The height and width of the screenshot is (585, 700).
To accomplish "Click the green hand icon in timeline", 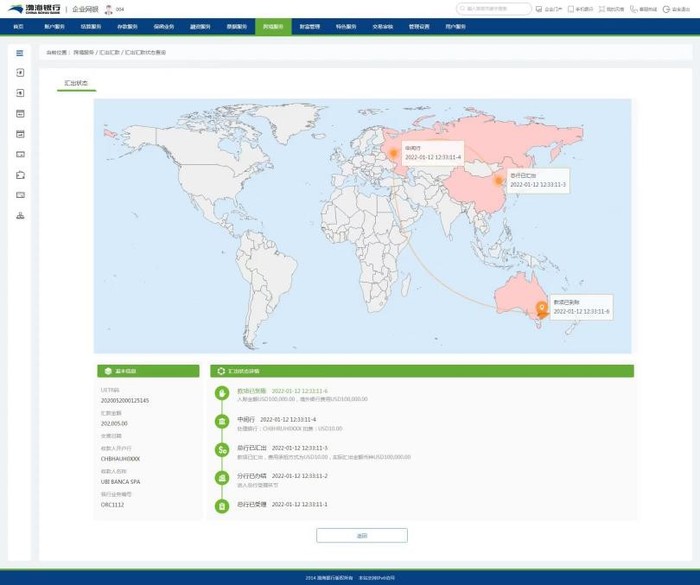I will (222, 393).
